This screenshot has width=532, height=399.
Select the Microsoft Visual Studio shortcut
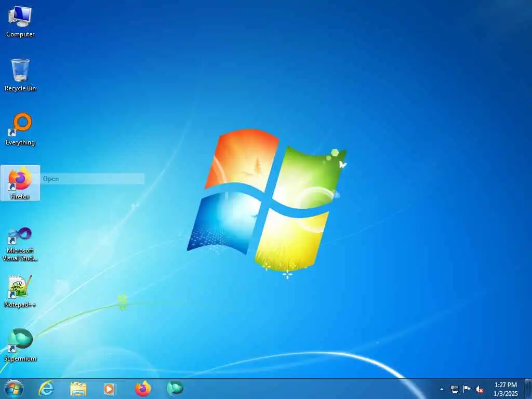(x=20, y=244)
